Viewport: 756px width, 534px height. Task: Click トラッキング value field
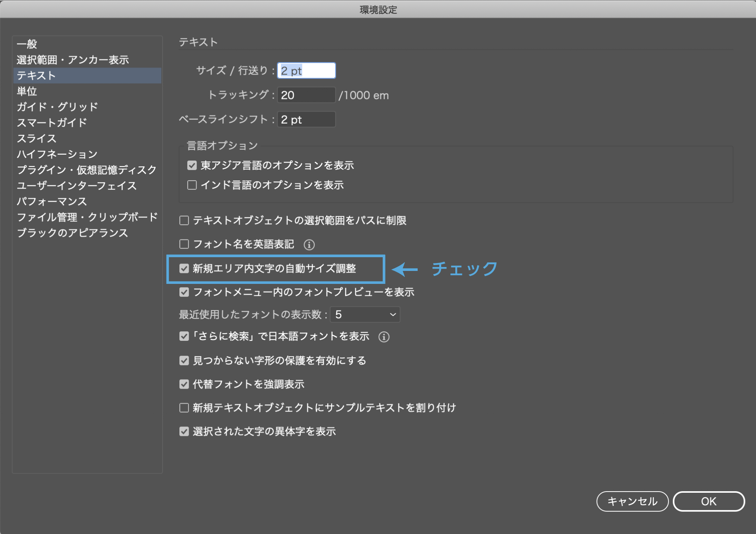tap(307, 95)
